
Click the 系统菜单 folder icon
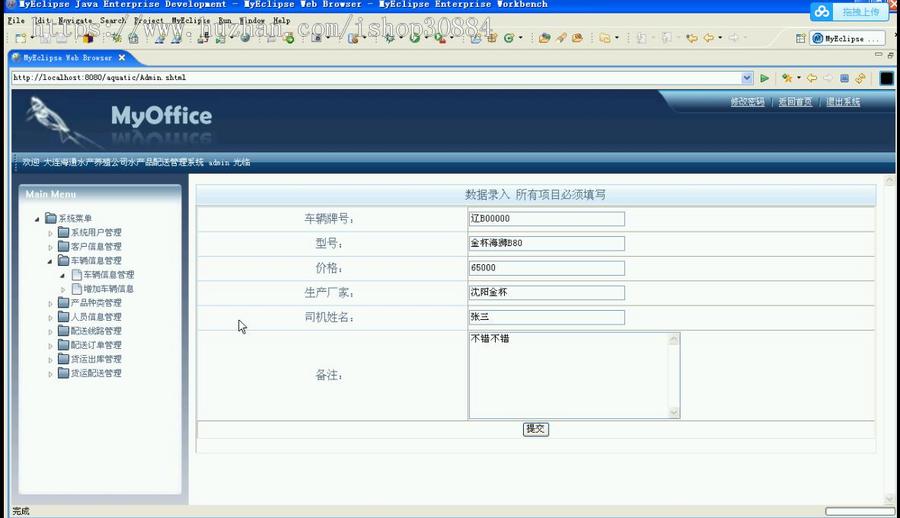(x=51, y=218)
